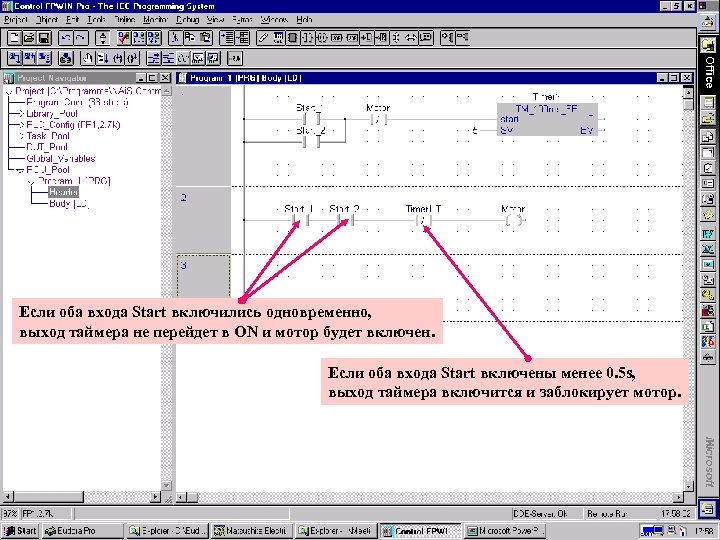Collapse the POU_Pool node
720x540 pixels.
click(20, 170)
